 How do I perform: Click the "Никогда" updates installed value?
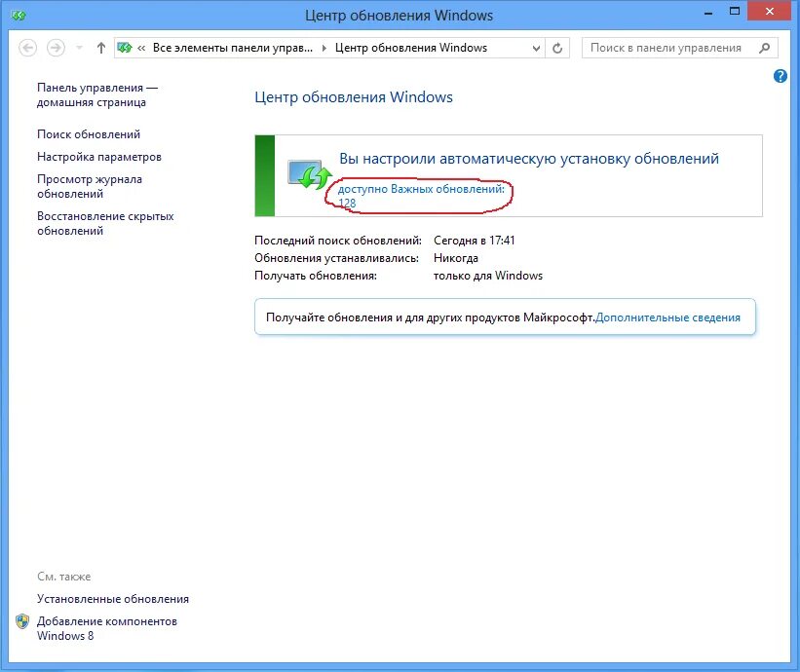click(456, 258)
